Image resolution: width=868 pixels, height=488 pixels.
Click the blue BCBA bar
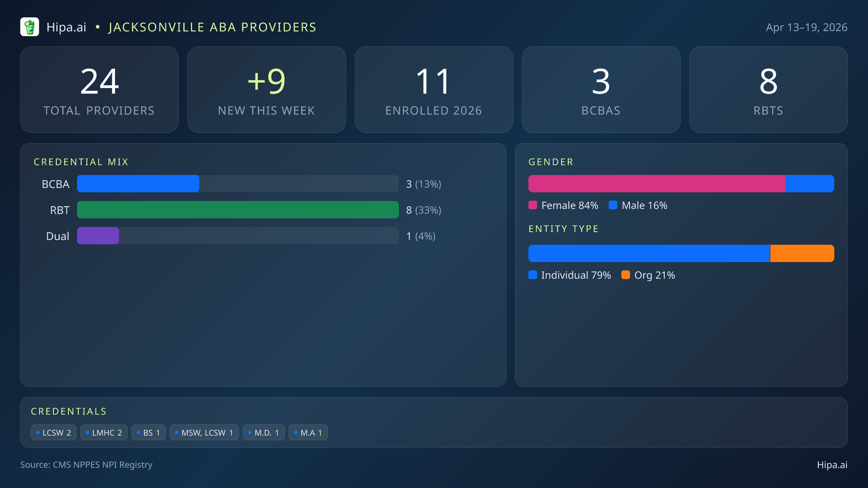coord(138,184)
